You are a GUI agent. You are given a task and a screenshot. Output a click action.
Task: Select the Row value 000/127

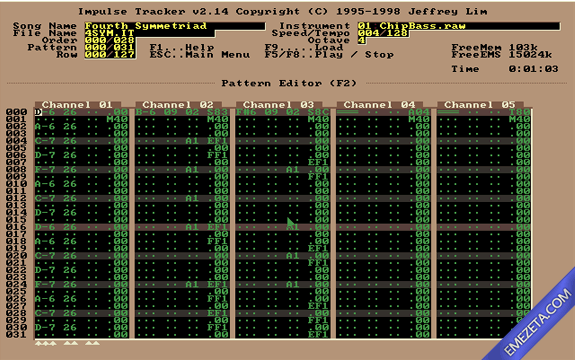110,55
